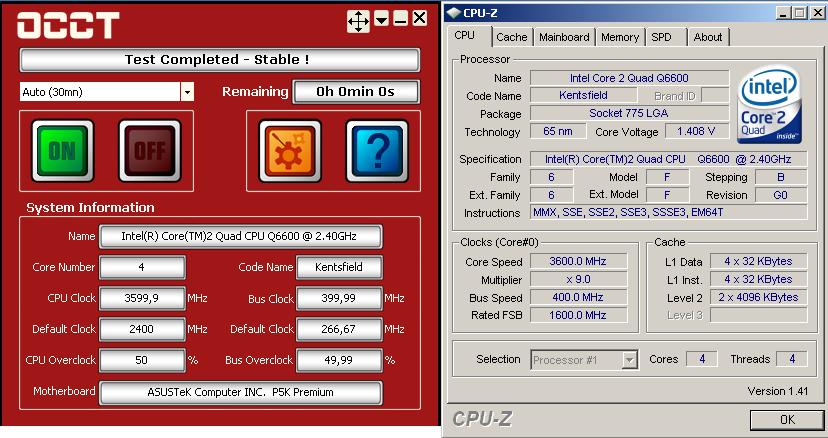Click the Bus Speed value 400.0 MHz

point(579,297)
